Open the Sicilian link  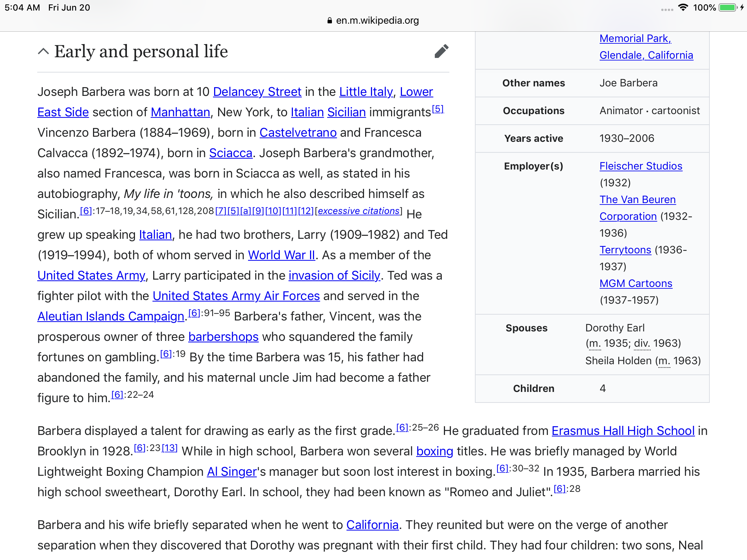347,112
